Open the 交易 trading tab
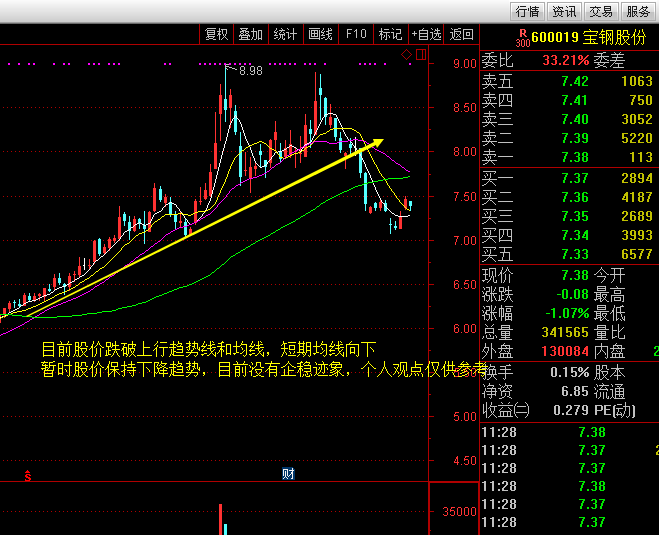The width and height of the screenshot is (659, 535). (x=601, y=11)
